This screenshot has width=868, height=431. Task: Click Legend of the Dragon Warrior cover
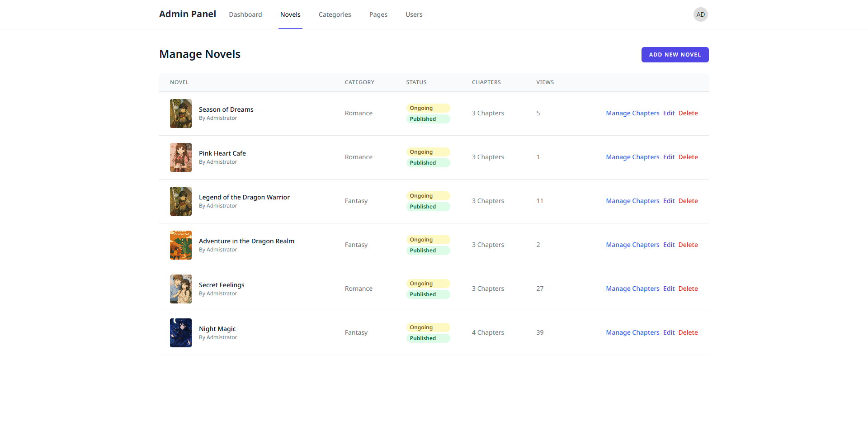[x=180, y=201]
